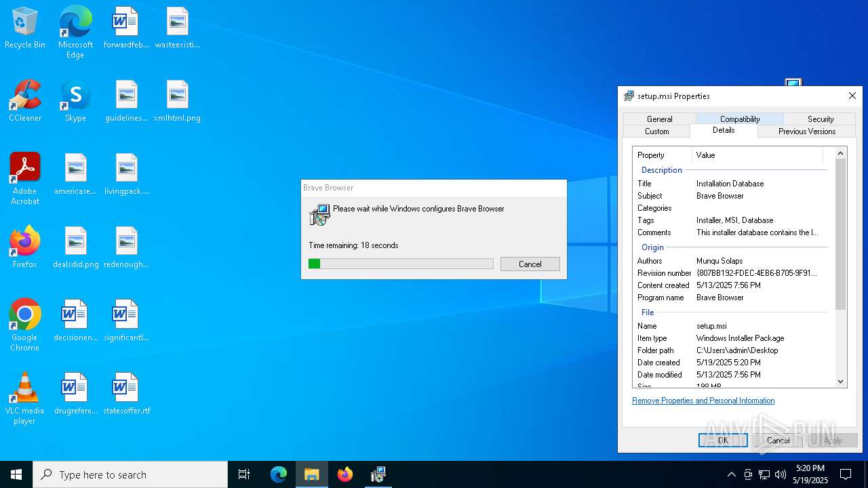The width and height of the screenshot is (868, 488).
Task: Select the wasteexisti image file icon
Action: pos(177,28)
